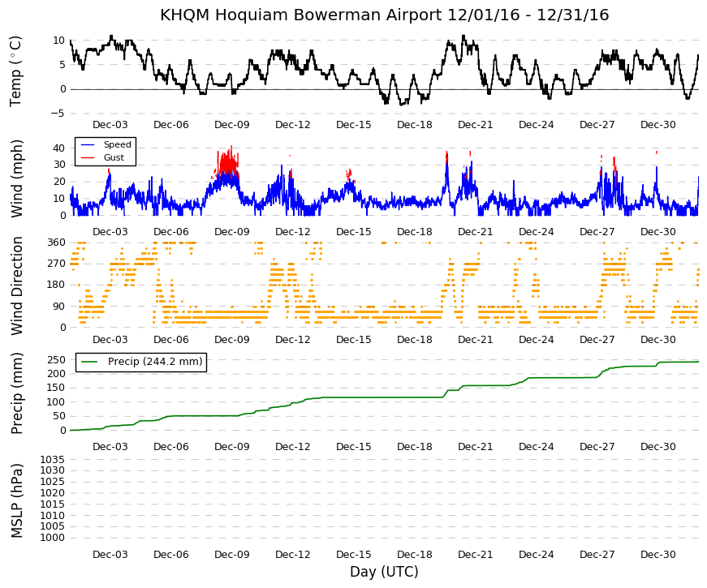Click the 200 tick on Precip axis

56,374
